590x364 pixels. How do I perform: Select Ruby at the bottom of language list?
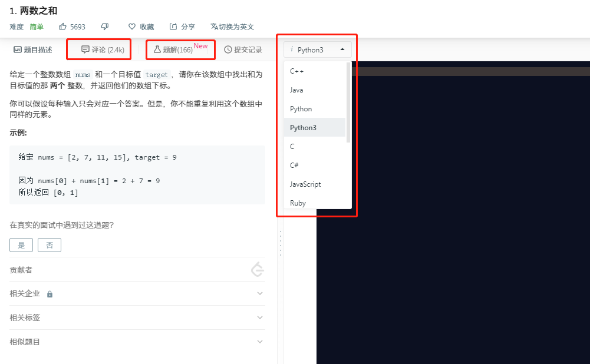(298, 203)
